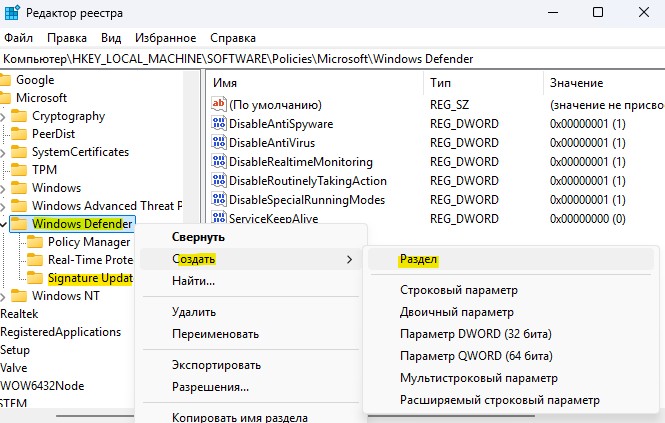Viewport: 665px width, 423px height.
Task: Expand the Windows key tree node
Action: pos(3,188)
